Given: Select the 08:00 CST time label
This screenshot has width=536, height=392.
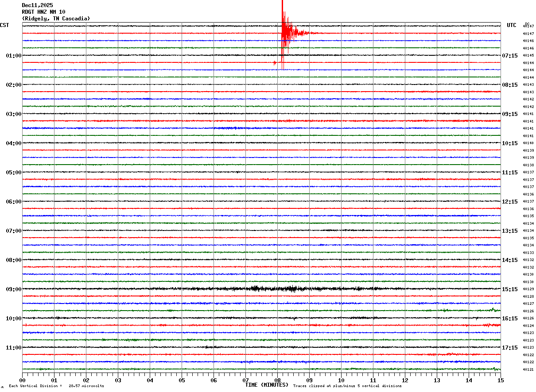Looking at the screenshot, I should [14, 260].
